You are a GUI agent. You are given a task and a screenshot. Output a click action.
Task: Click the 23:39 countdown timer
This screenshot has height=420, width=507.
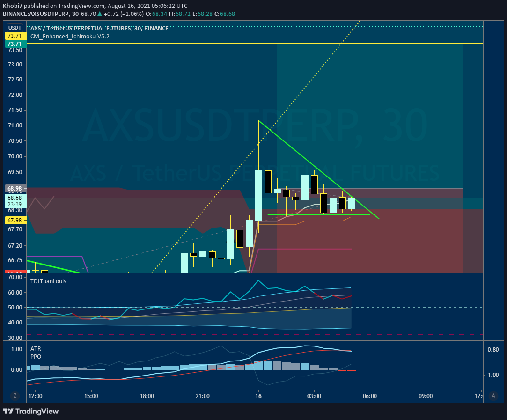(x=15, y=204)
